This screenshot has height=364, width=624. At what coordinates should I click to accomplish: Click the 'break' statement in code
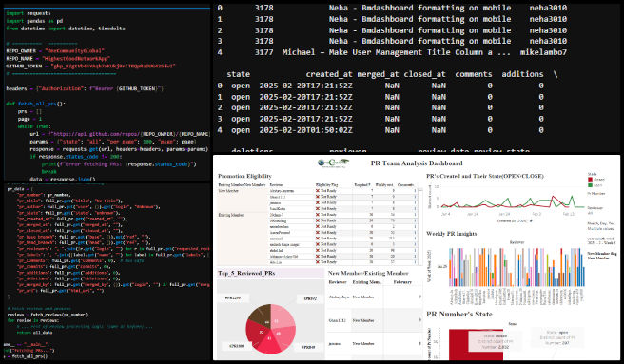click(x=49, y=171)
